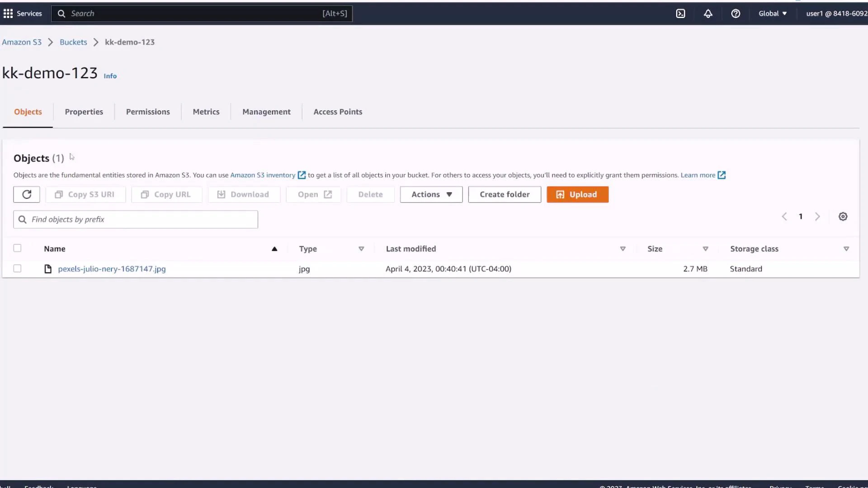Open the Storage class filter dropdown
Image resolution: width=868 pixels, height=488 pixels.
coord(846,249)
